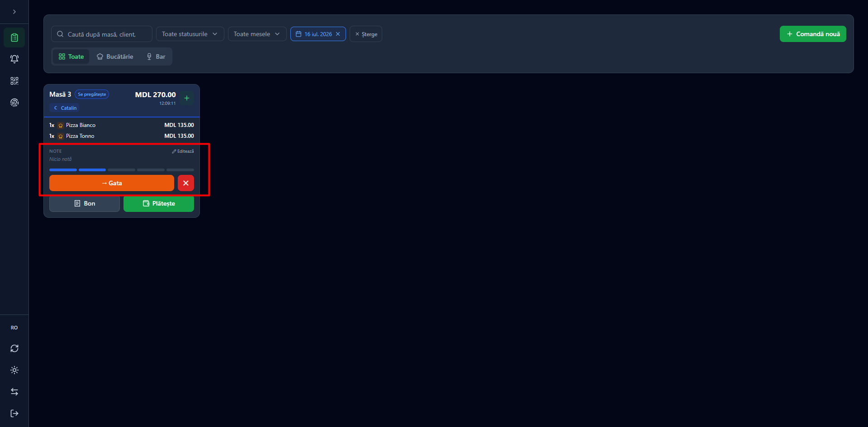Click the MDL 270.00 order total

point(155,95)
